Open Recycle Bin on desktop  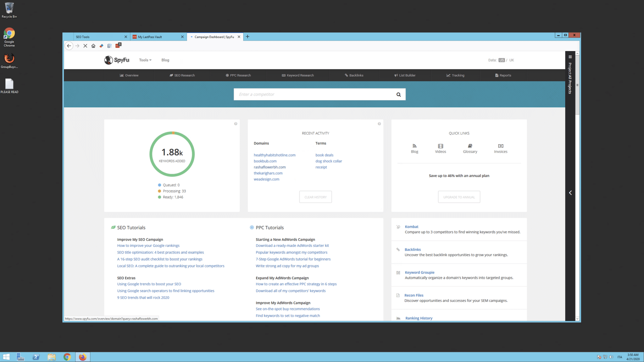coord(9,10)
